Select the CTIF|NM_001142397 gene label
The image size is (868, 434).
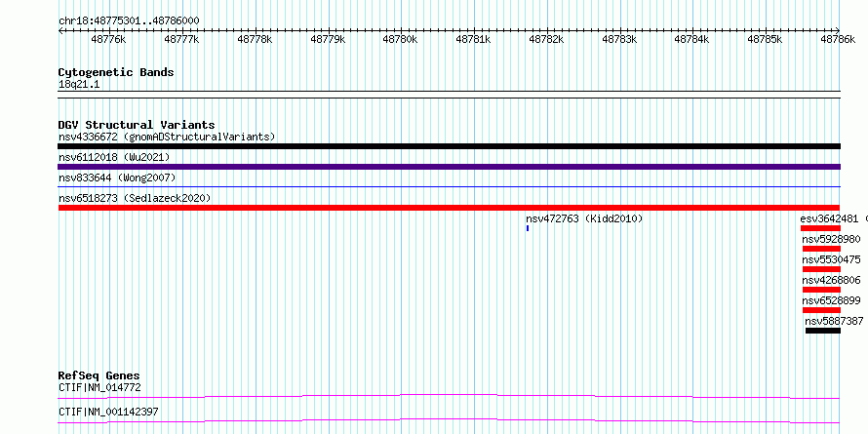tap(108, 412)
